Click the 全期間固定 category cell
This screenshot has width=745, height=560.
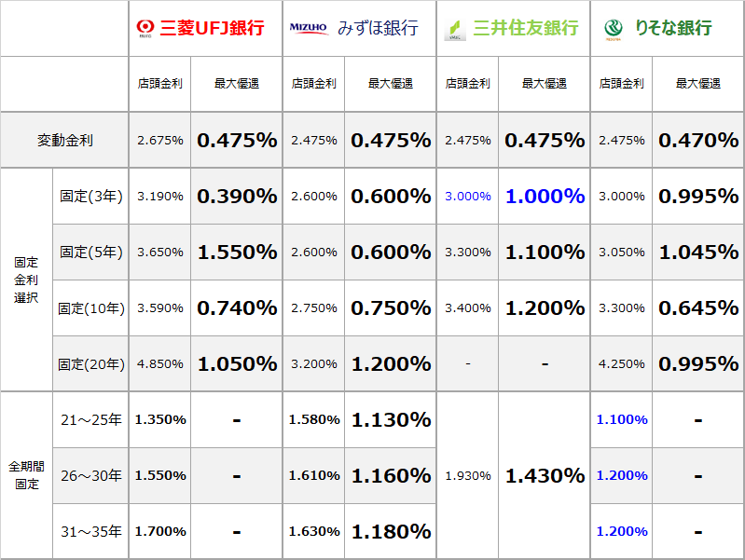click(27, 475)
